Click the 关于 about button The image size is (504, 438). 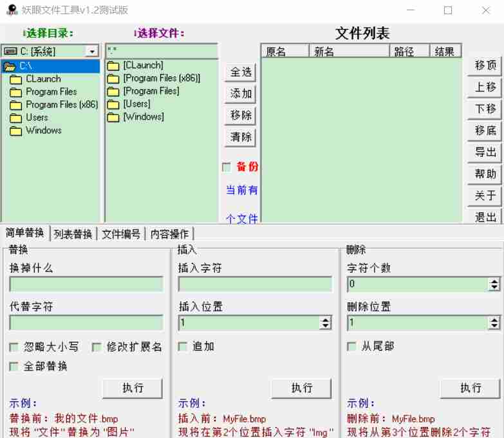point(485,196)
